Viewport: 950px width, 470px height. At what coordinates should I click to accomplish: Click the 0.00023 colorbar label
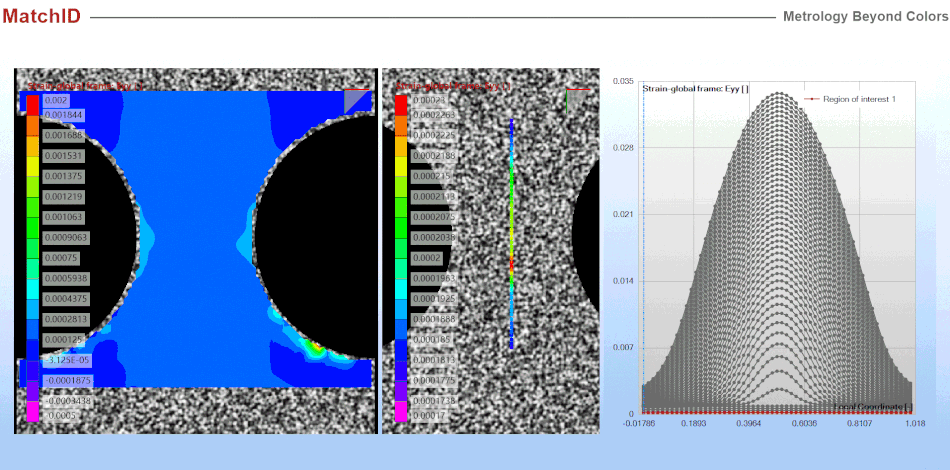[428, 100]
